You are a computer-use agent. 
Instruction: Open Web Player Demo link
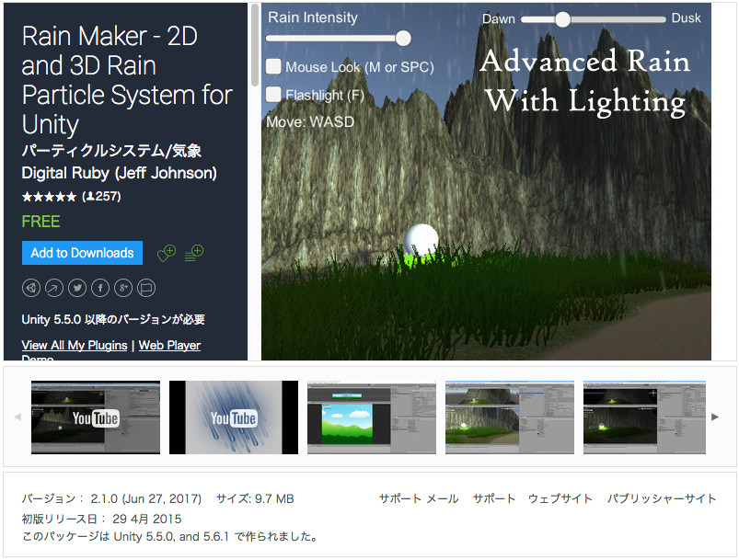[169, 345]
